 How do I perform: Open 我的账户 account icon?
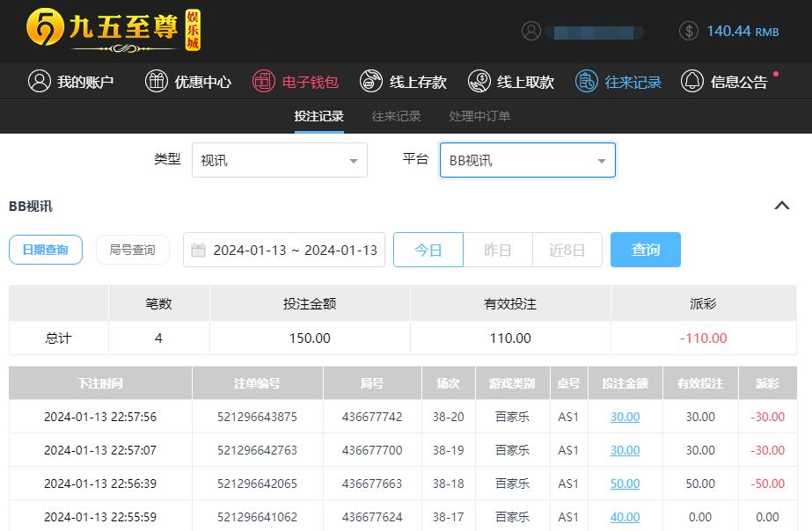tap(39, 82)
